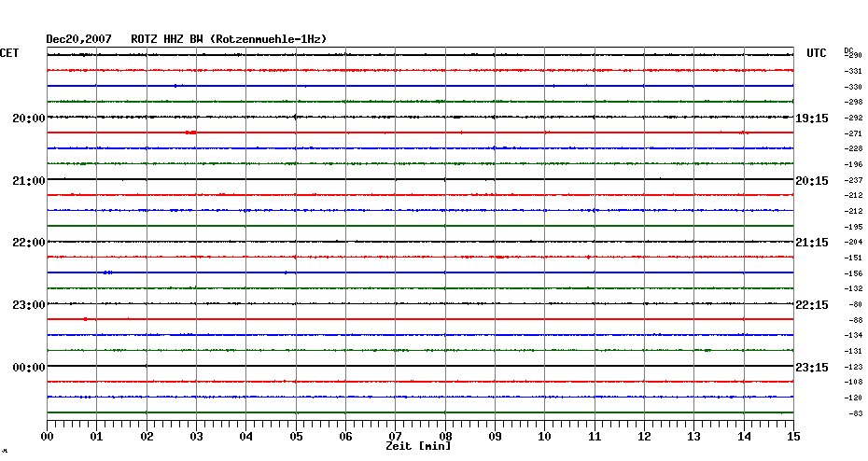Click DC offset value -204
The width and height of the screenshot is (868, 461).
(853, 242)
